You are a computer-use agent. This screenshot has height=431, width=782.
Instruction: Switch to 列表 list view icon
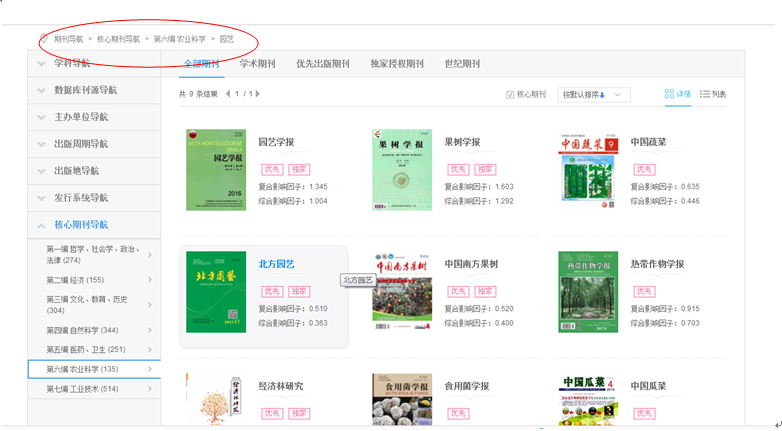tap(705, 94)
